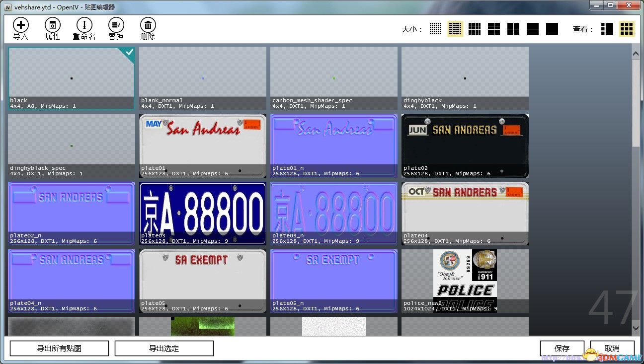Screen dimensions: 644x364
Task: Select the black plate02 texture
Action: coord(465,146)
